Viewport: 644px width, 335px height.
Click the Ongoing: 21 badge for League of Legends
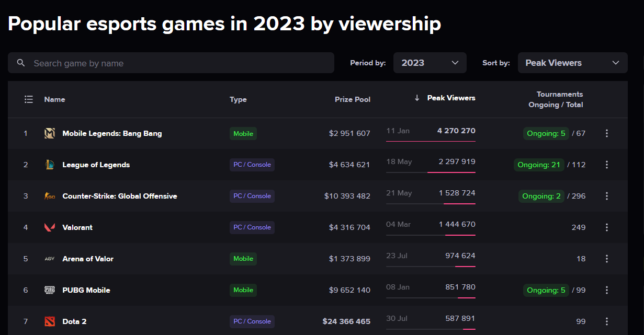tap(539, 165)
